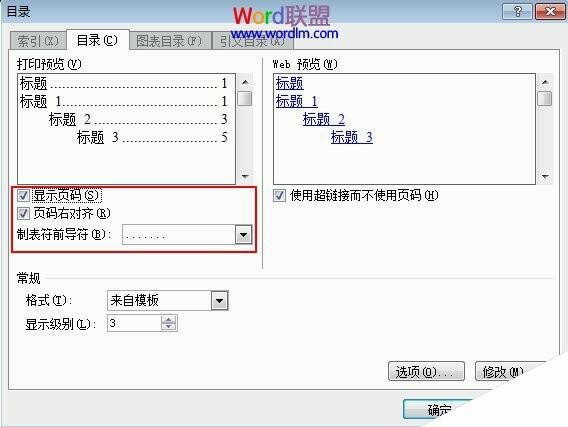Click Web preview scroll down arrow

(x=544, y=176)
